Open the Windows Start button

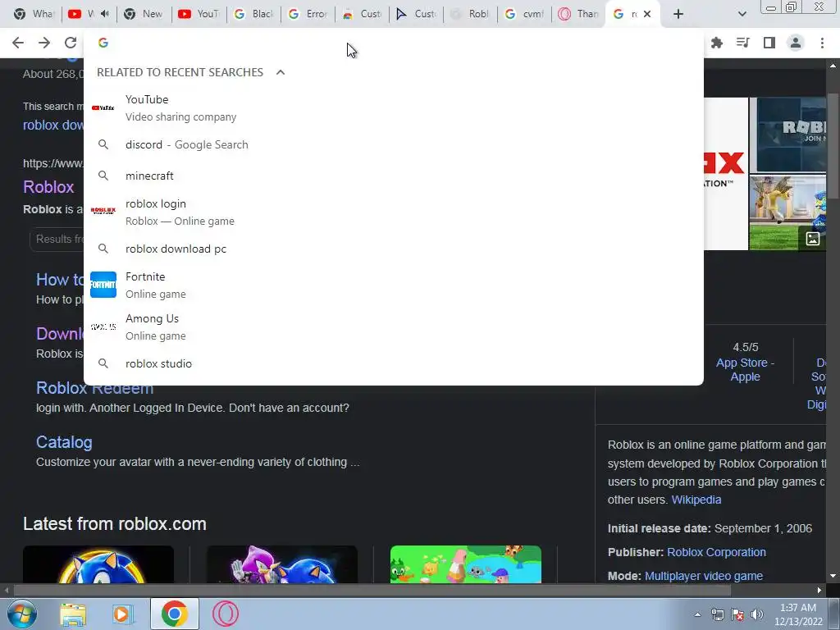coord(21,614)
